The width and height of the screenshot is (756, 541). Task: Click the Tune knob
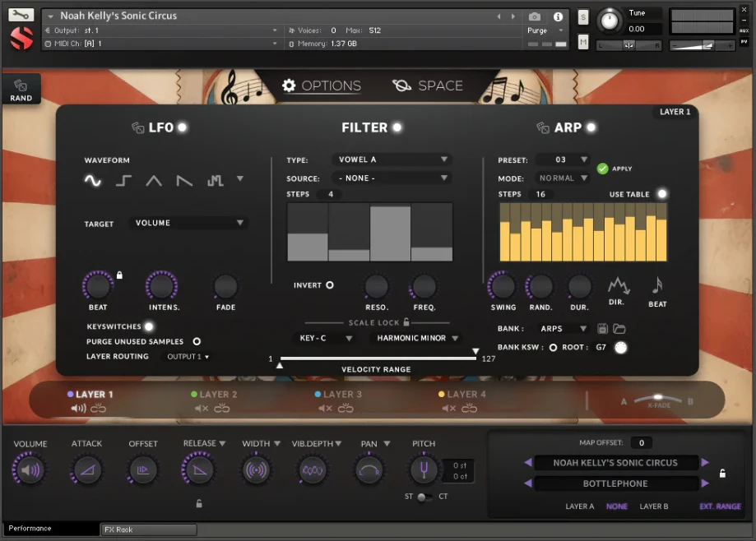610,21
